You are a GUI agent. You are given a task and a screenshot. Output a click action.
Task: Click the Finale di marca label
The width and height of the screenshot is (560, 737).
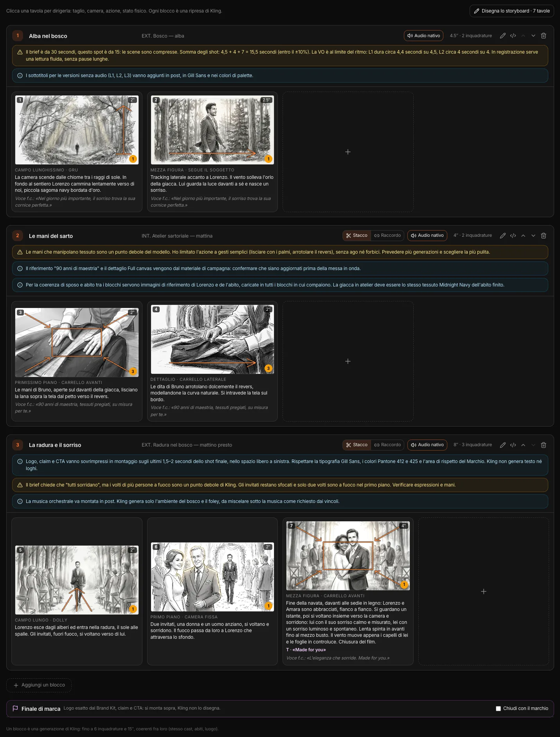tap(41, 709)
